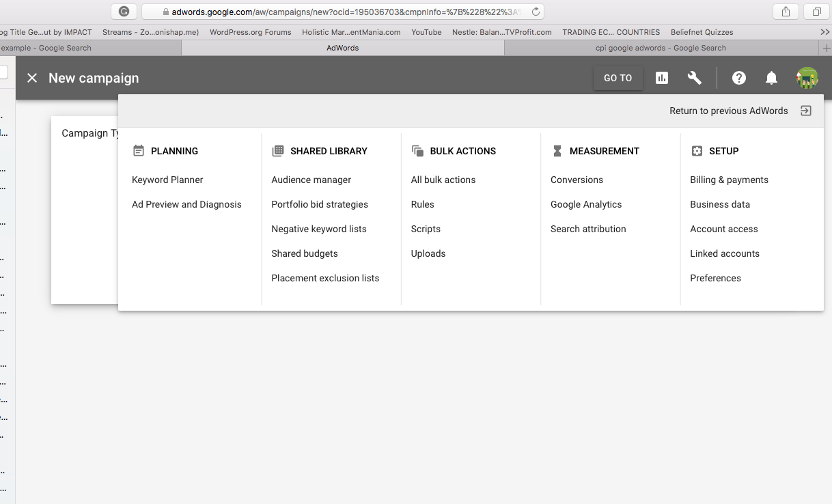The height and width of the screenshot is (504, 832).
Task: Open Google Analytics link
Action: pos(586,204)
